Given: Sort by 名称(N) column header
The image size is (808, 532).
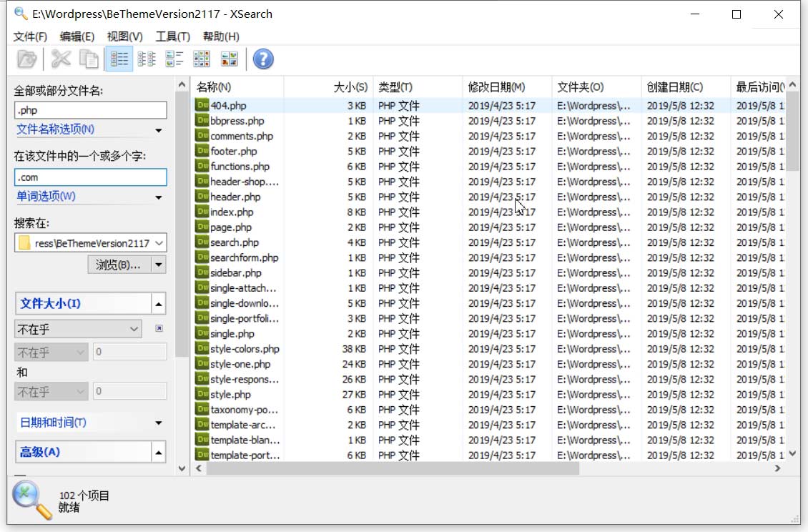Looking at the screenshot, I should (237, 87).
